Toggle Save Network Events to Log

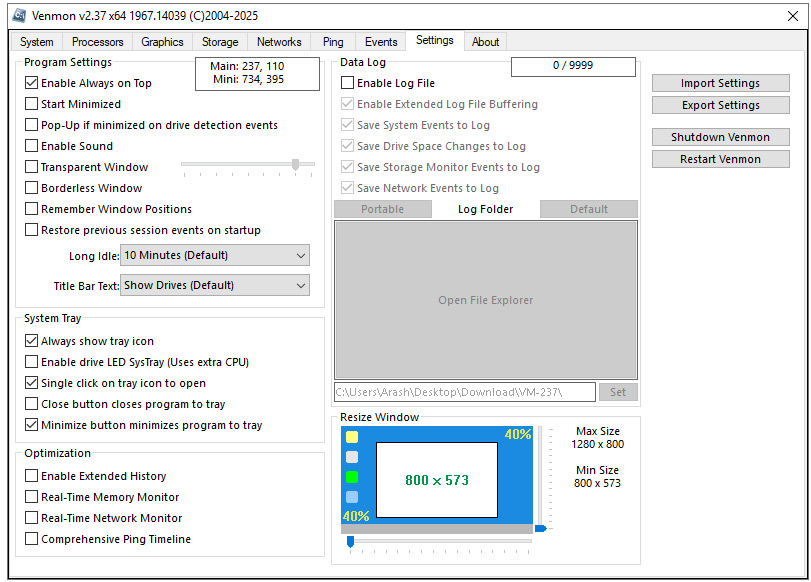(348, 188)
